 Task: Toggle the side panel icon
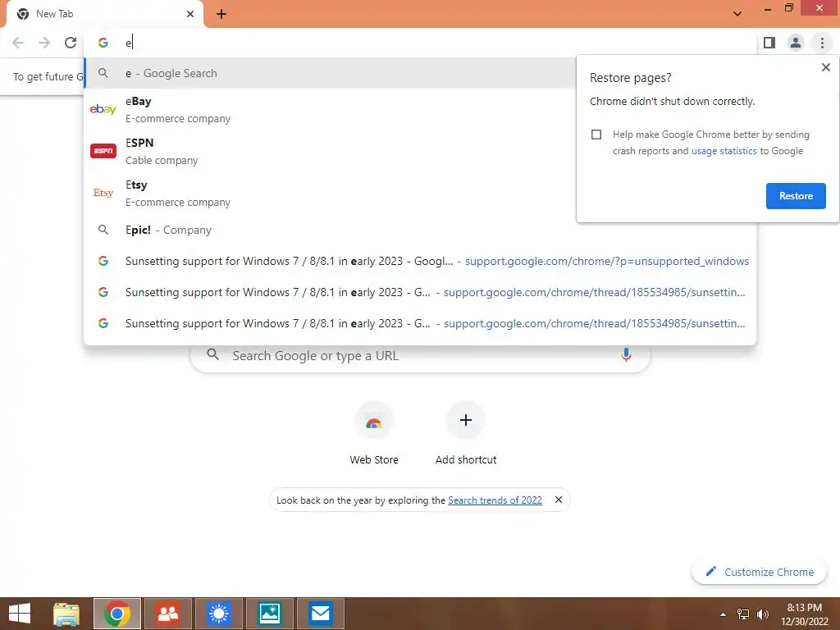(769, 43)
